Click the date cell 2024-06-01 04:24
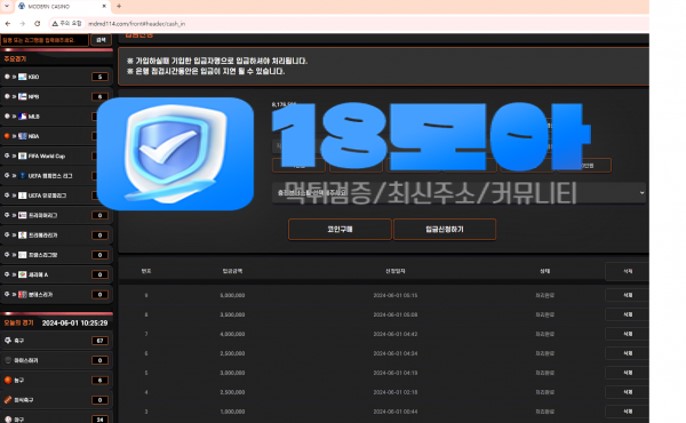The width and height of the screenshot is (686, 423). (395, 353)
